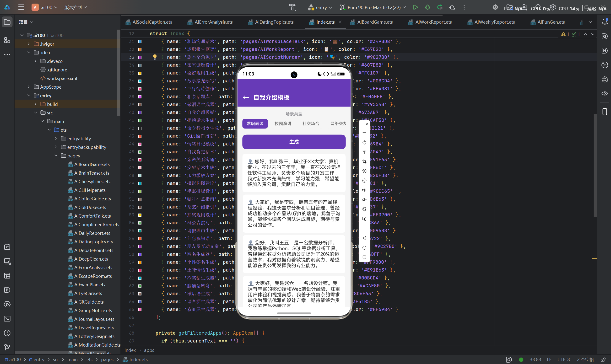Click the emulator multi-device icon
611x364 pixels.
click(x=364, y=219)
